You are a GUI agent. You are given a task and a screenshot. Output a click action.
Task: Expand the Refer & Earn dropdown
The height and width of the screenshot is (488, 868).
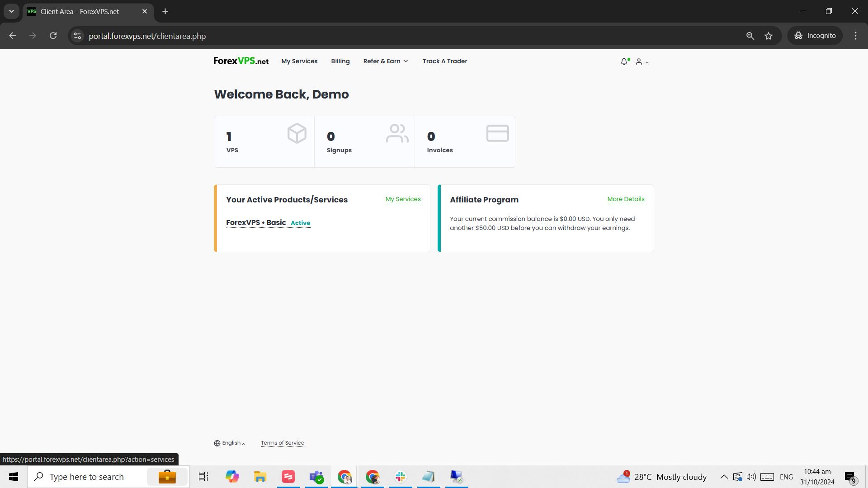(x=386, y=61)
